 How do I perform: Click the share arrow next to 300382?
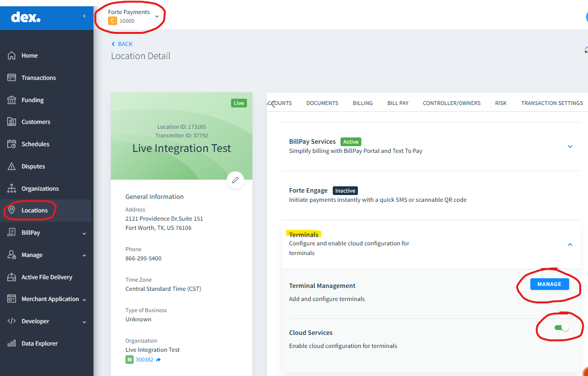[x=158, y=360]
